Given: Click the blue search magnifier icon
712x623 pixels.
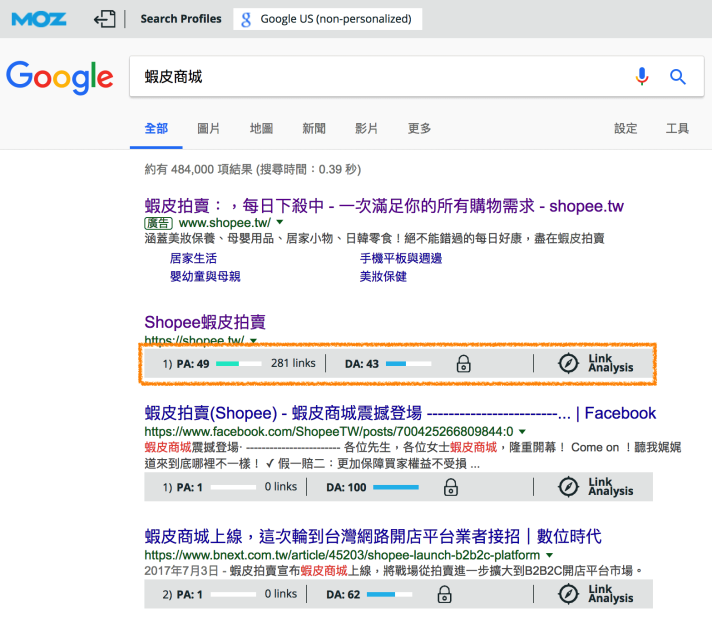Looking at the screenshot, I should coord(677,76).
